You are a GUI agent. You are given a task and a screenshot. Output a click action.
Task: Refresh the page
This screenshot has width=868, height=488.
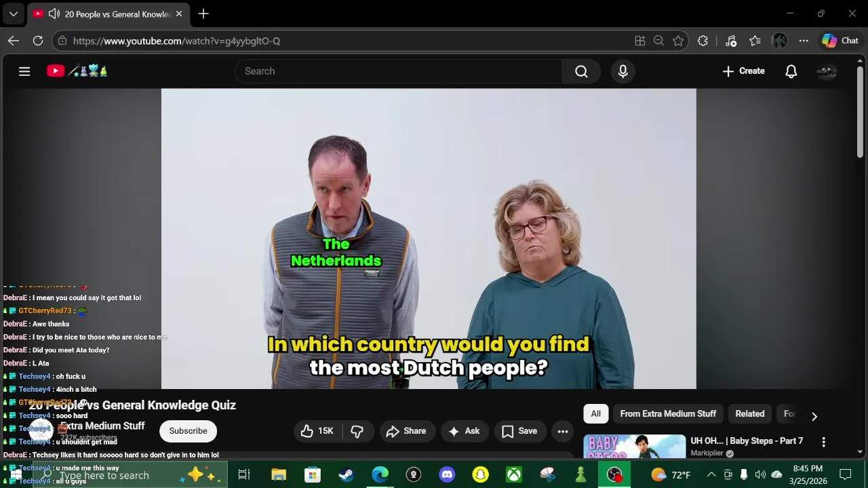point(38,41)
